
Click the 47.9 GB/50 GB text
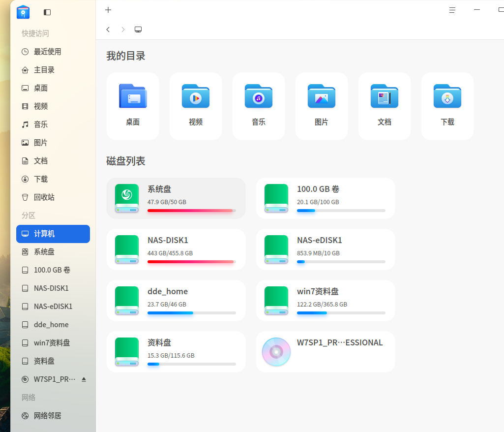(167, 202)
